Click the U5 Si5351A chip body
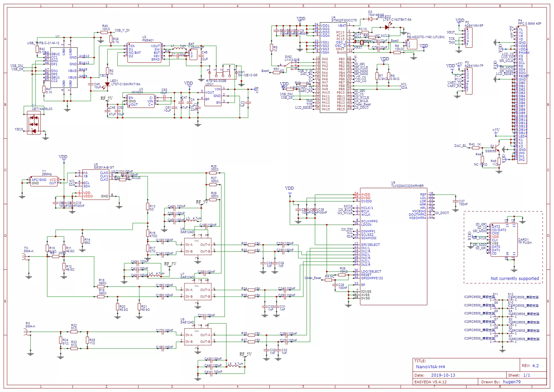The width and height of the screenshot is (554, 392). pyautogui.click(x=96, y=185)
